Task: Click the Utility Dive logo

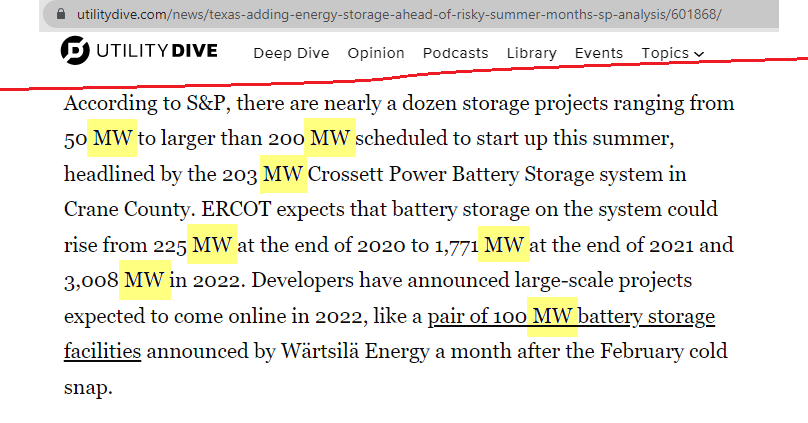Action: (x=139, y=52)
